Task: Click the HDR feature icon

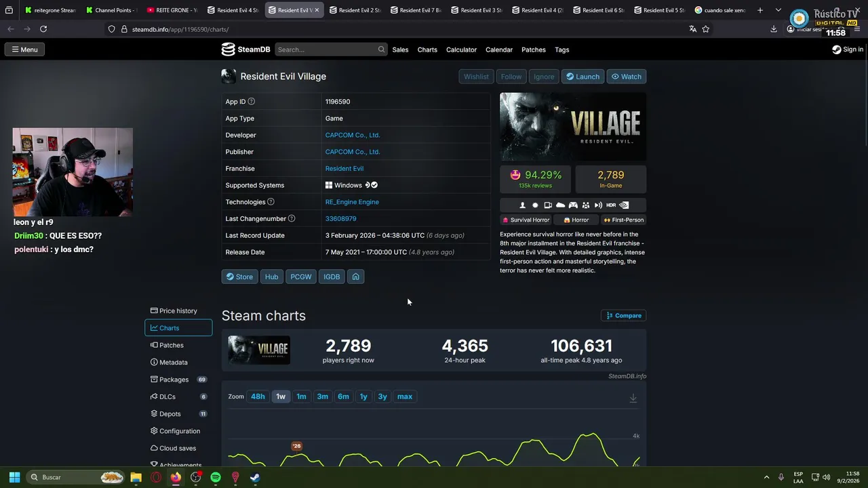Action: [611, 205]
